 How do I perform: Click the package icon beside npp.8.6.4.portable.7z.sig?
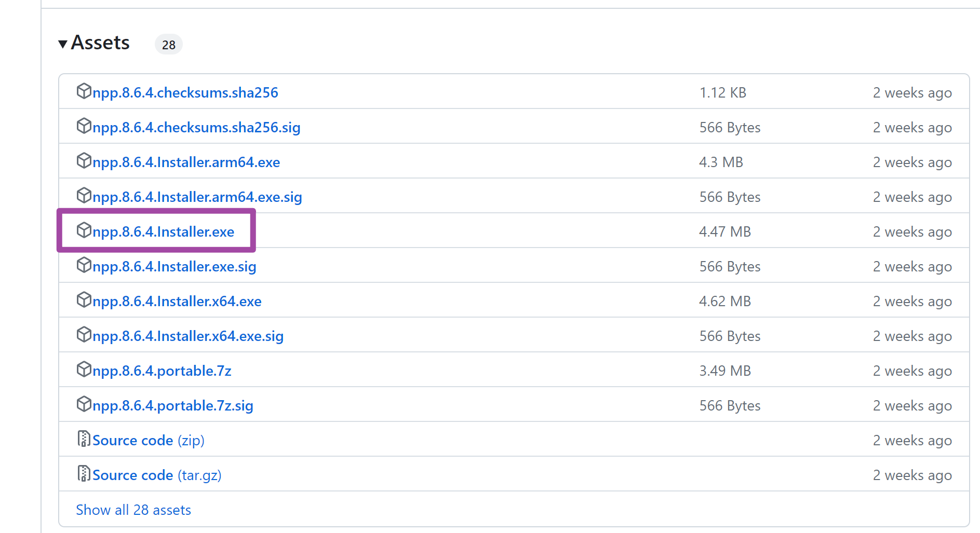[84, 404]
